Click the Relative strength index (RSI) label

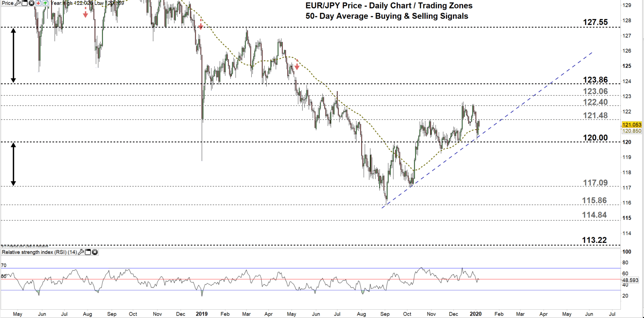point(40,252)
